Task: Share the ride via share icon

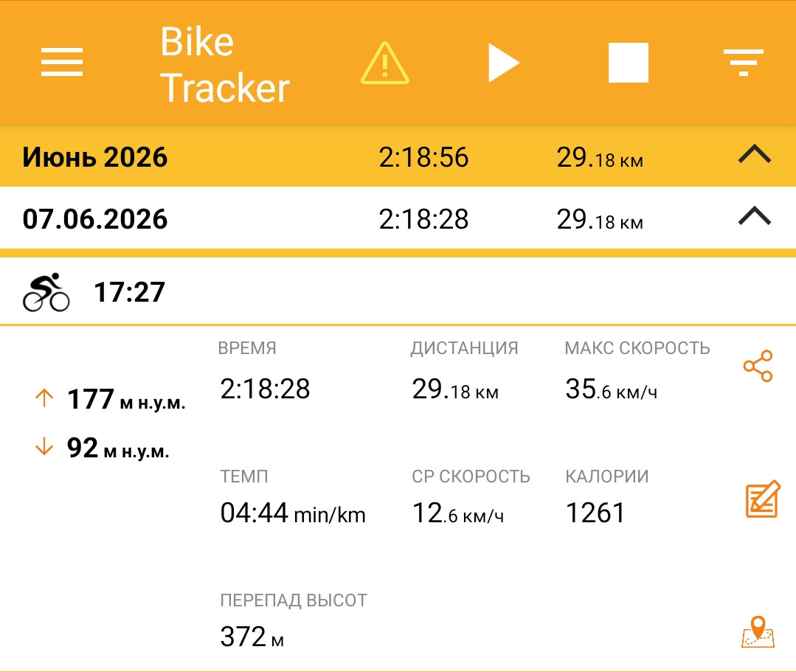Action: 758,366
